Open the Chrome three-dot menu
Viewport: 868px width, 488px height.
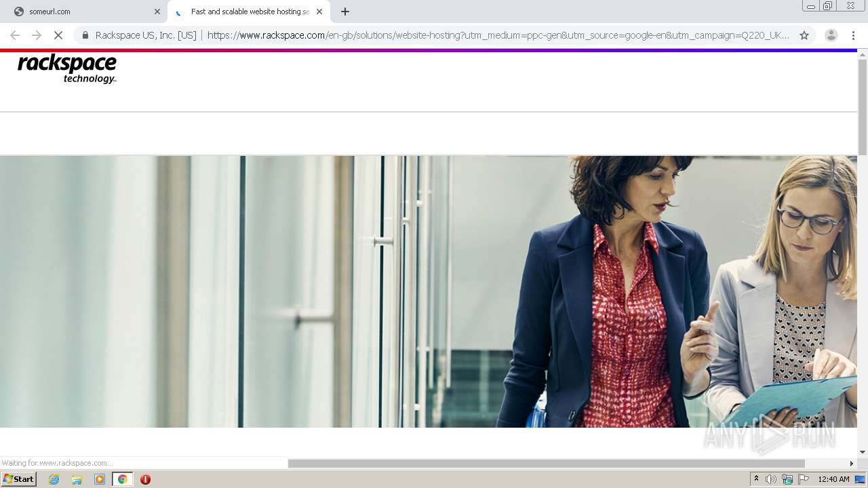[x=853, y=35]
